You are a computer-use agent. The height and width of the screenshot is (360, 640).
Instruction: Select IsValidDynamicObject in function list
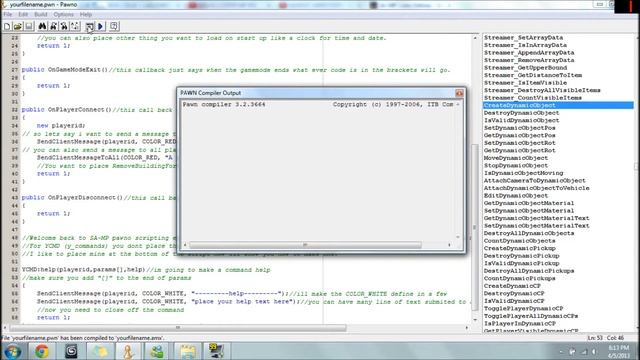tap(521, 120)
